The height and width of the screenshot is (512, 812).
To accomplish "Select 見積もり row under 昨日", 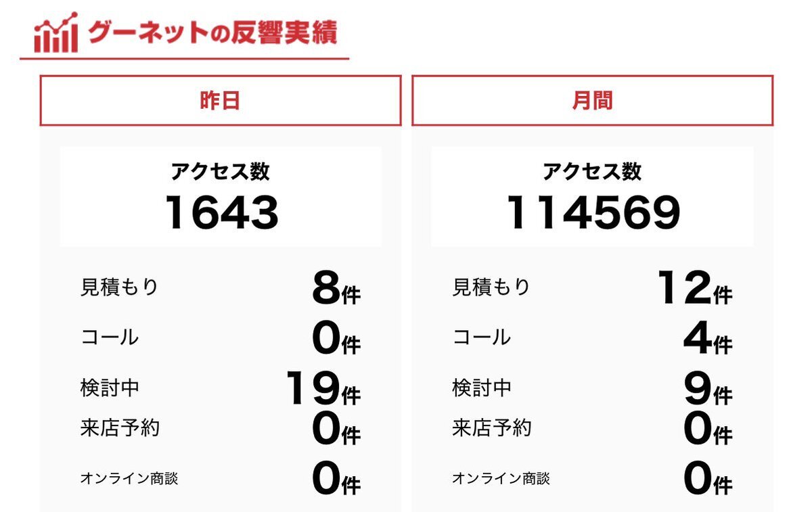I will click(x=221, y=287).
